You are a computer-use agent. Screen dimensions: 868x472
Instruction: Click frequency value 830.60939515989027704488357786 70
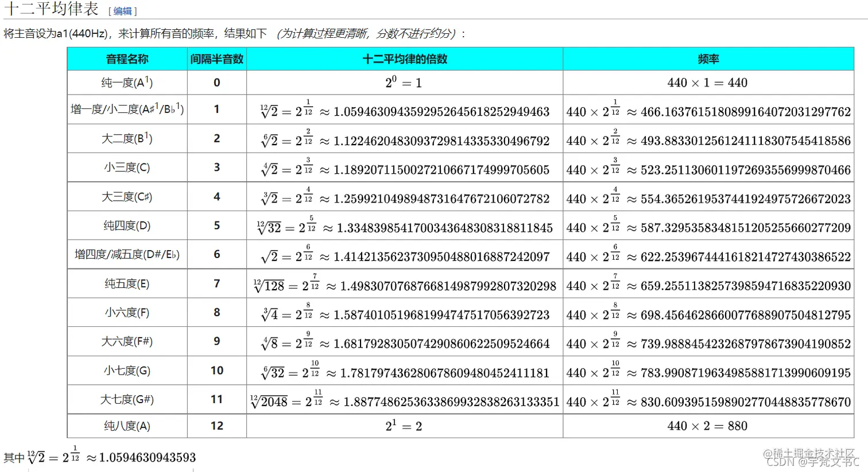[x=746, y=402]
